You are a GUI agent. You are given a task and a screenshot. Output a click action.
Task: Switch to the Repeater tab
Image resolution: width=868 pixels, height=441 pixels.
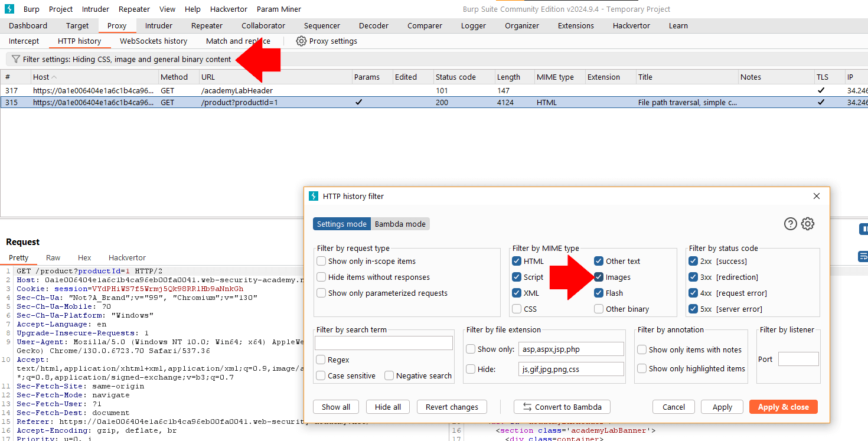207,26
